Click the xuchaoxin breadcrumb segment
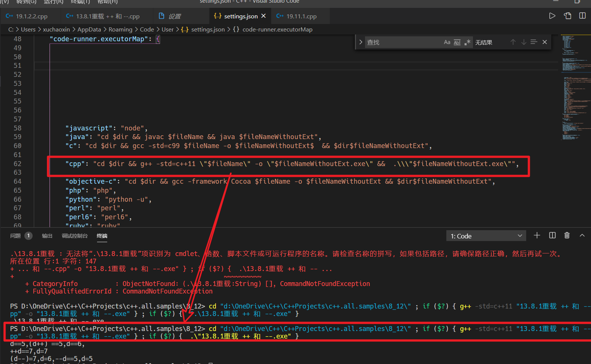Viewport: 591px width, 364px height. point(56,29)
